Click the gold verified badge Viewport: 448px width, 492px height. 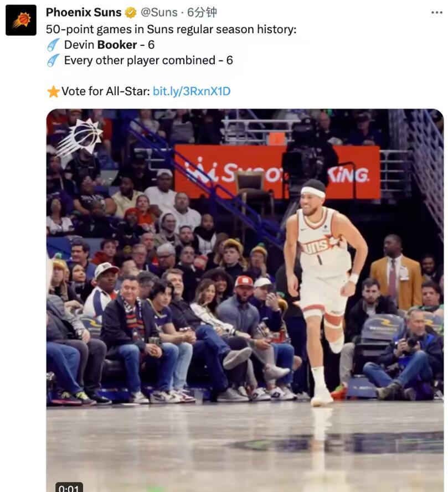pos(131,13)
